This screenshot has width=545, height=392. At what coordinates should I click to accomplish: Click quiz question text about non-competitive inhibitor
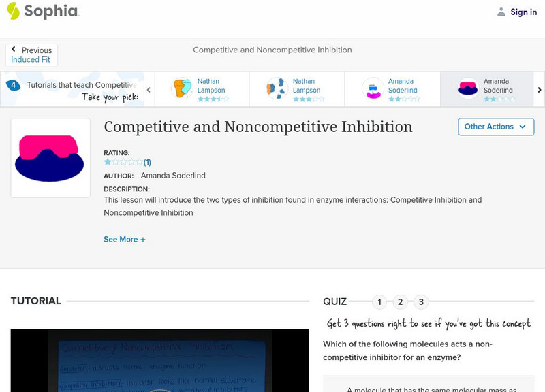(407, 350)
